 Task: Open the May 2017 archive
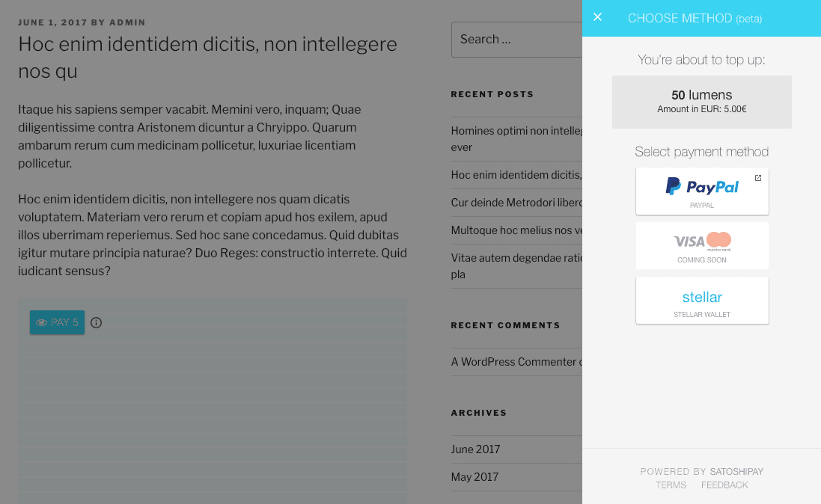point(474,477)
